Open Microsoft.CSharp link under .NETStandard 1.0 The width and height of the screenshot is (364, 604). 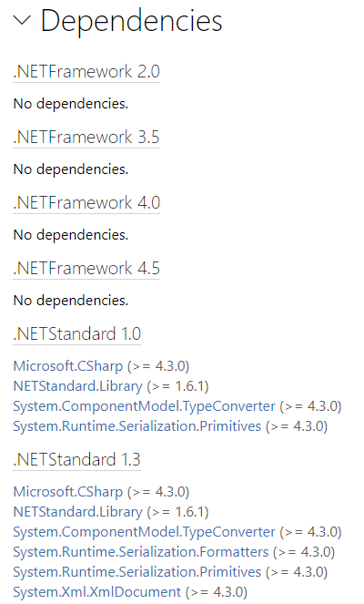pos(68,366)
